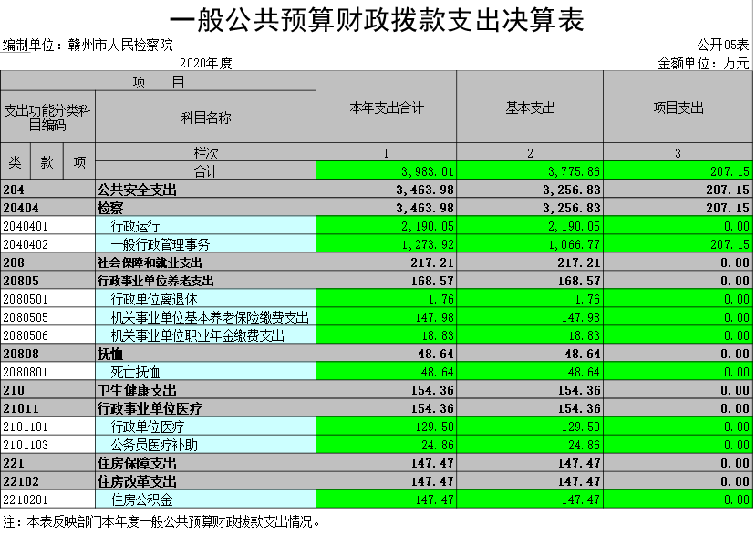Click the 款 header cell
756x535 pixels.
[x=47, y=162]
